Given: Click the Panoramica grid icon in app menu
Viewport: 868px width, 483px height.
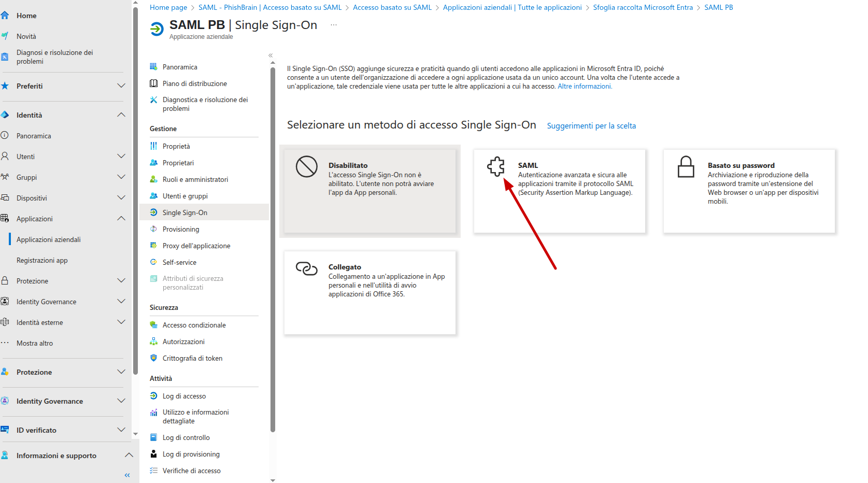Looking at the screenshot, I should [x=153, y=67].
